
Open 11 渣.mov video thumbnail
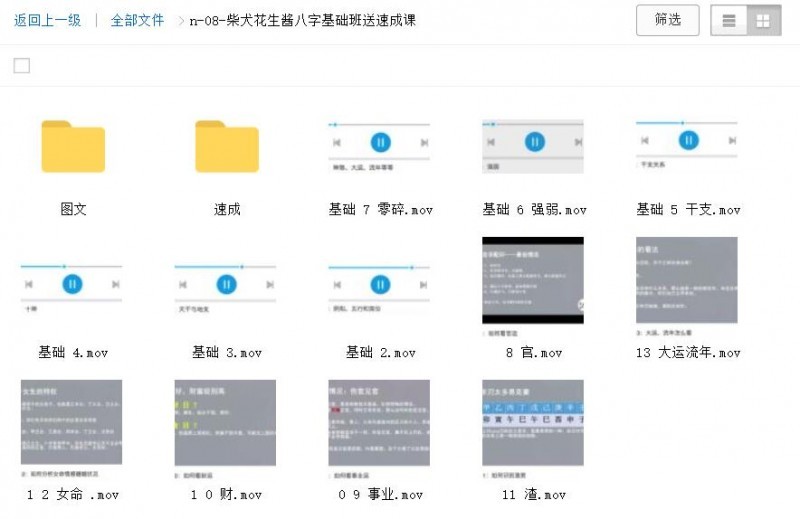pyautogui.click(x=533, y=423)
